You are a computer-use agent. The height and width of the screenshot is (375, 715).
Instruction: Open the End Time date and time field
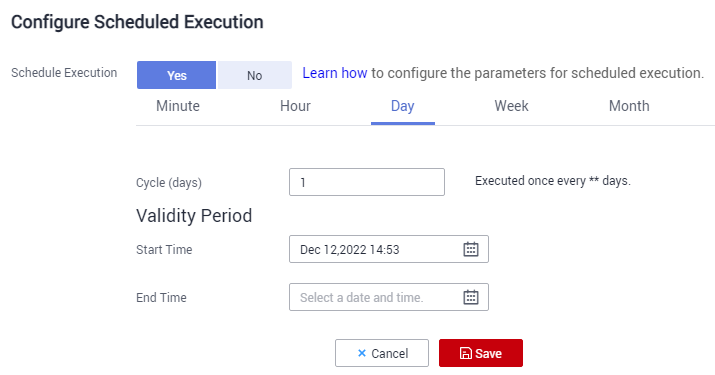pos(389,297)
